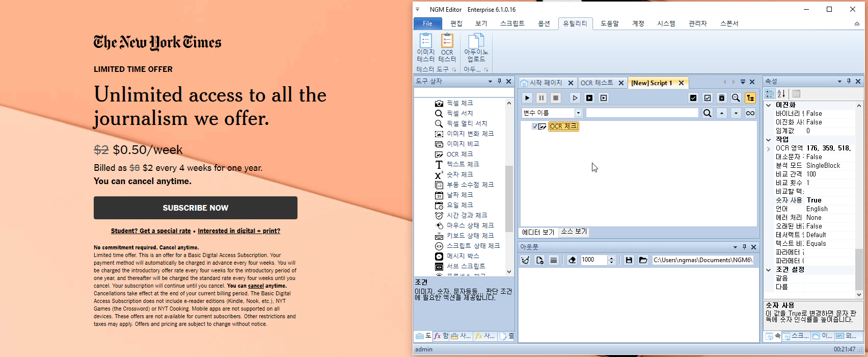868x357 pixels.
Task: Open the 아웃풋 panel dropdown arrow
Action: coord(735,247)
